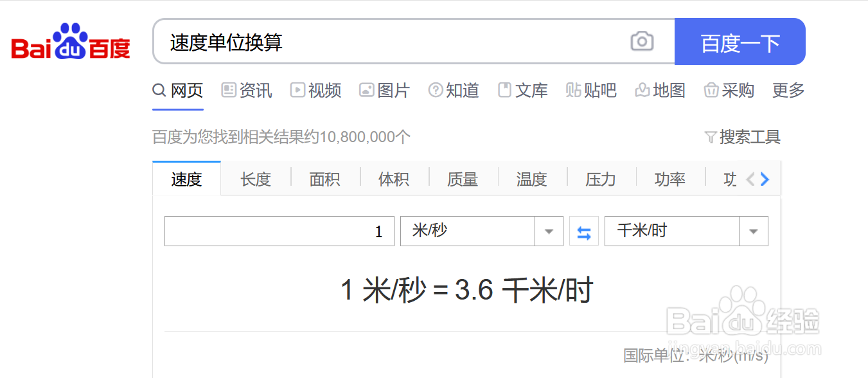Viewport: 868px width, 378px height.
Task: Open the 知道 tab
Action: pos(454,91)
